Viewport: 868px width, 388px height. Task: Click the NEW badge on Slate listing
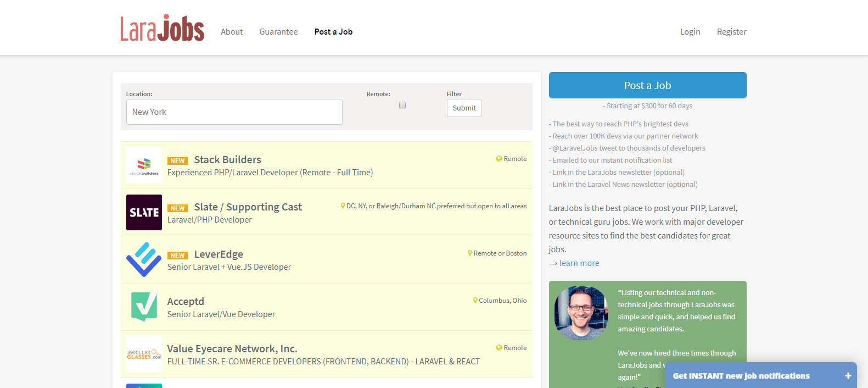[x=177, y=208]
